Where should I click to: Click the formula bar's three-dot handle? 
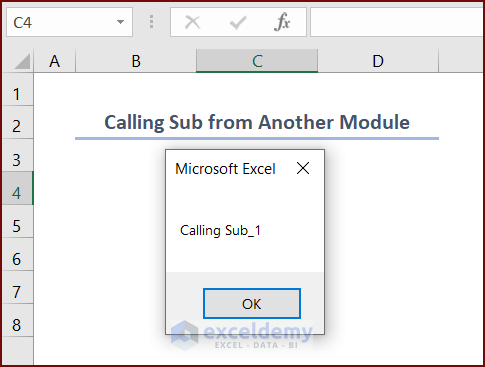click(x=151, y=22)
